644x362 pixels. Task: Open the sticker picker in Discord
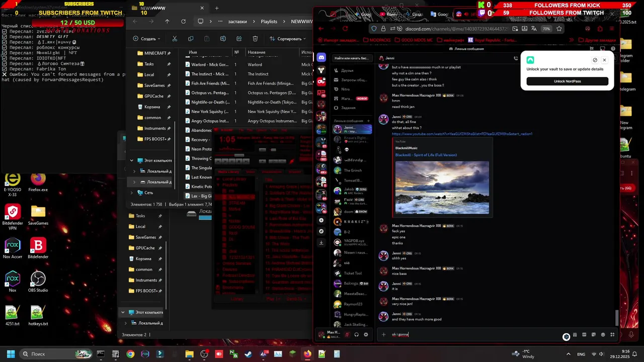coord(594,334)
